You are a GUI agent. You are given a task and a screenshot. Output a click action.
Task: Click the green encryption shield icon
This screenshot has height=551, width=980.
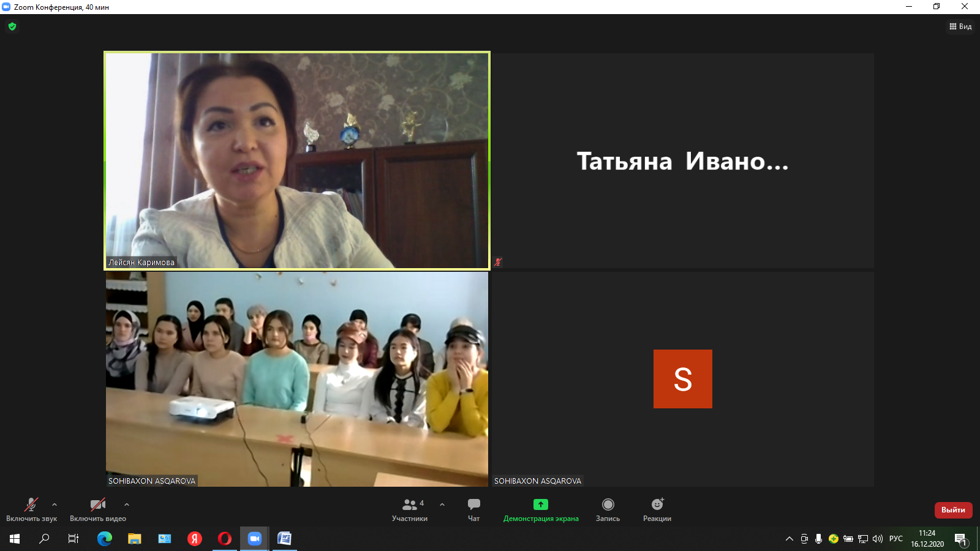click(12, 26)
